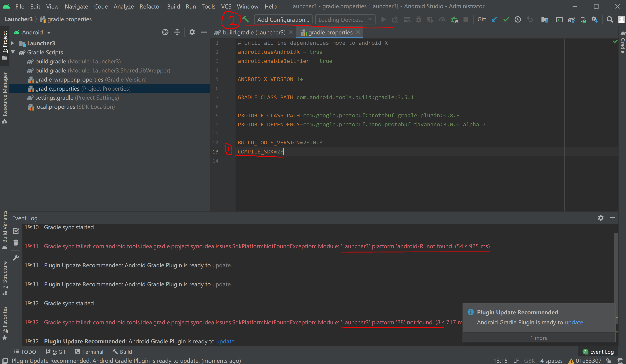626x364 pixels.
Task: Expand the Launcher3 tree node
Action: point(13,43)
